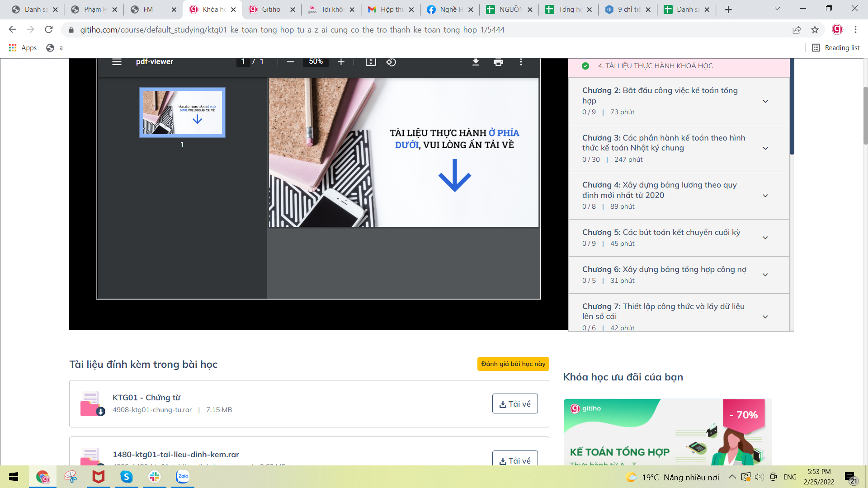This screenshot has width=868, height=488.
Task: Click the fit to page icon
Action: coord(371,62)
